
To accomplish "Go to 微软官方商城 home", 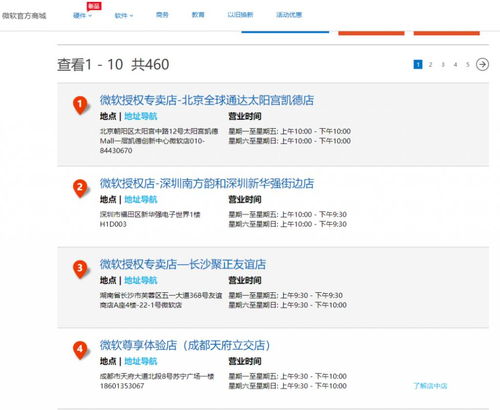I will [24, 16].
